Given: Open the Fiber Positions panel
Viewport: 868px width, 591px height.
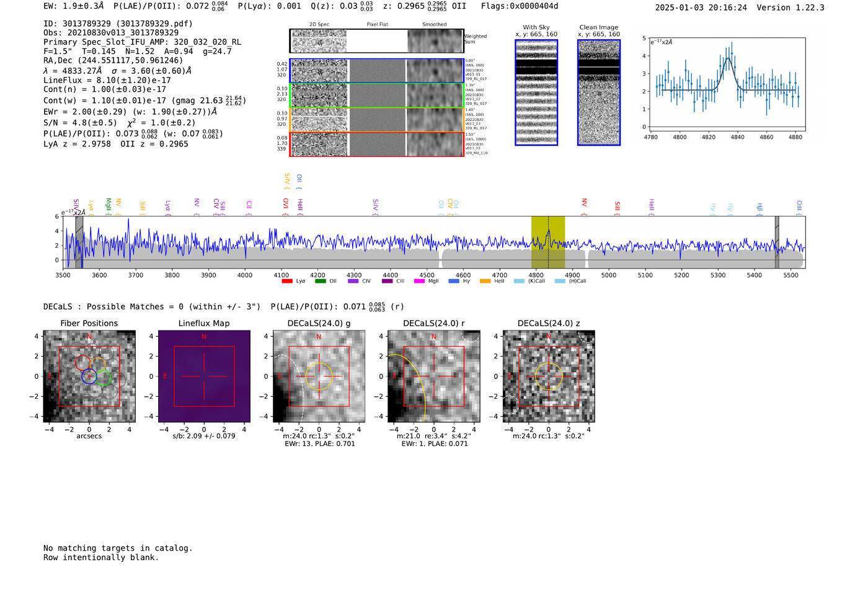Looking at the screenshot, I should pos(89,376).
